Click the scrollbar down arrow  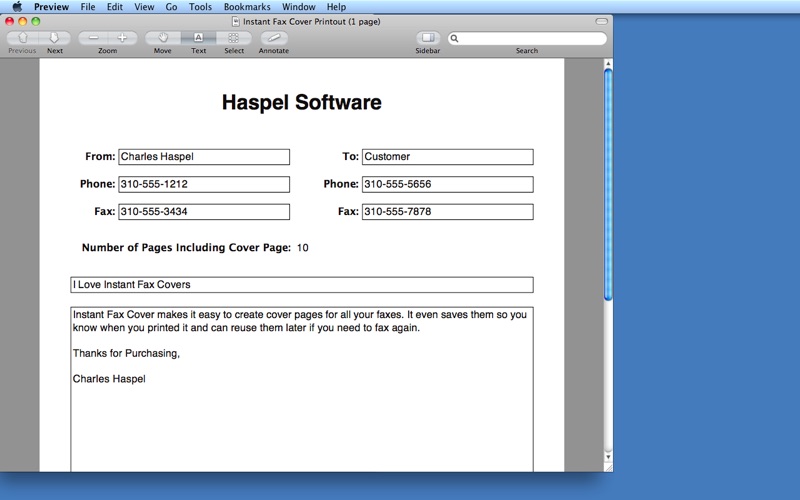(x=608, y=457)
